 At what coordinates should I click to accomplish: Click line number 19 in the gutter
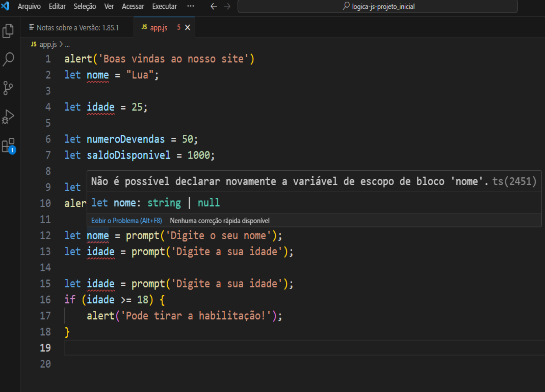click(x=45, y=348)
